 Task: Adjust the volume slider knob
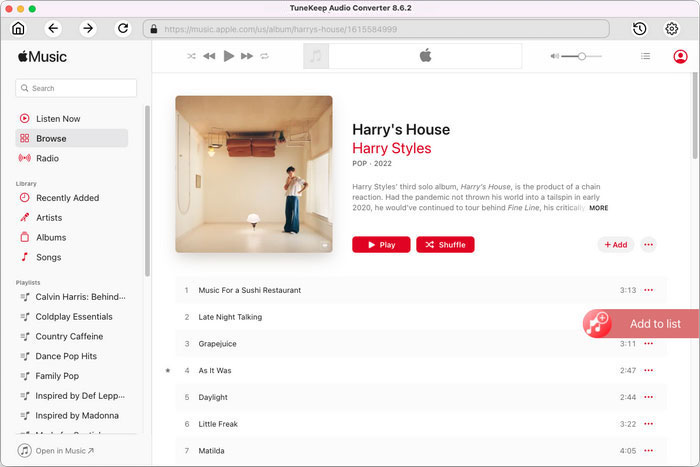[582, 56]
